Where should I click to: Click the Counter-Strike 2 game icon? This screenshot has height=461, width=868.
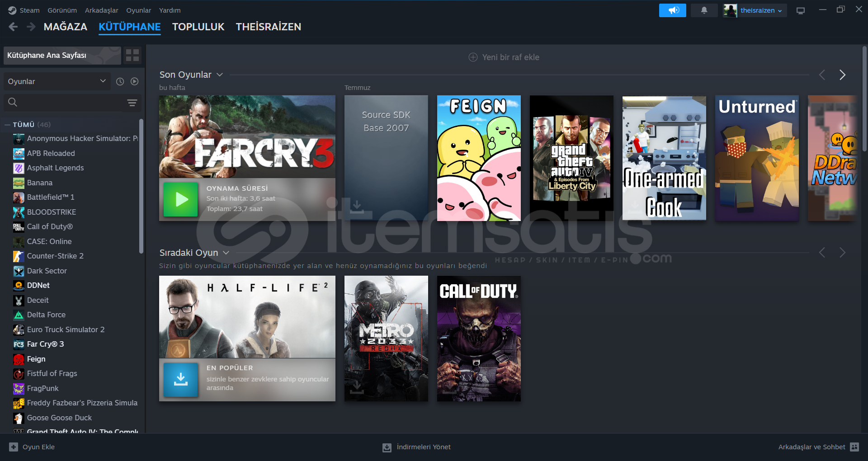(x=19, y=256)
